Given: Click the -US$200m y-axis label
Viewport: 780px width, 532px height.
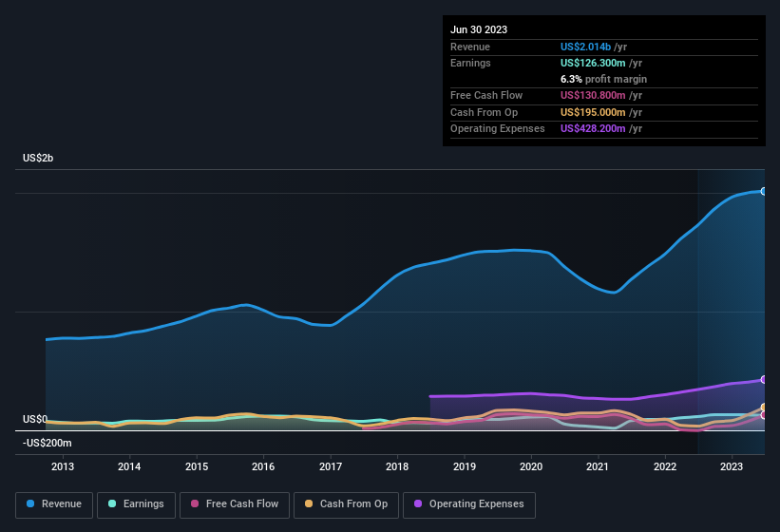Looking at the screenshot, I should tap(48, 443).
